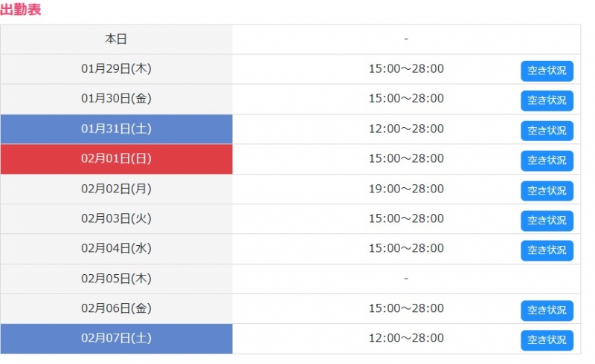Select the 01月29日(木) date cell
This screenshot has height=364, width=595.
pyautogui.click(x=116, y=69)
